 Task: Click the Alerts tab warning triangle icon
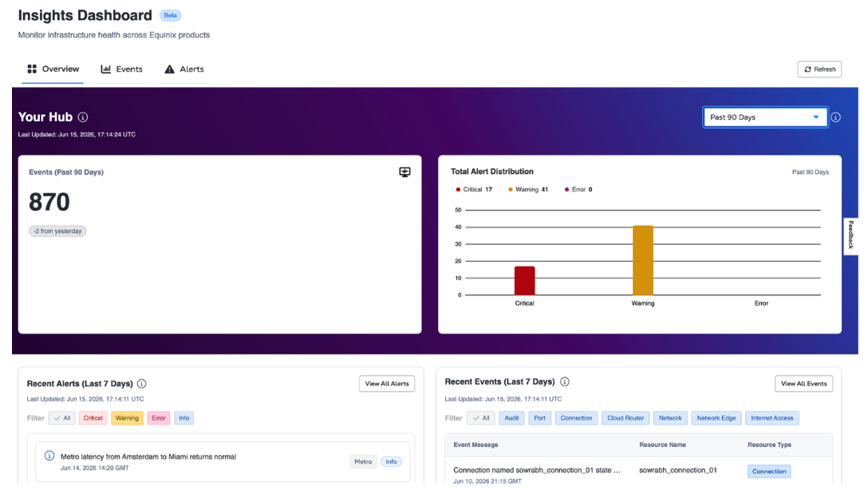169,69
